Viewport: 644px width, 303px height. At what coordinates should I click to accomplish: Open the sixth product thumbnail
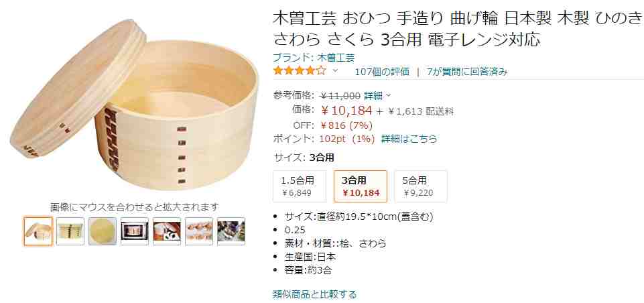click(x=199, y=231)
